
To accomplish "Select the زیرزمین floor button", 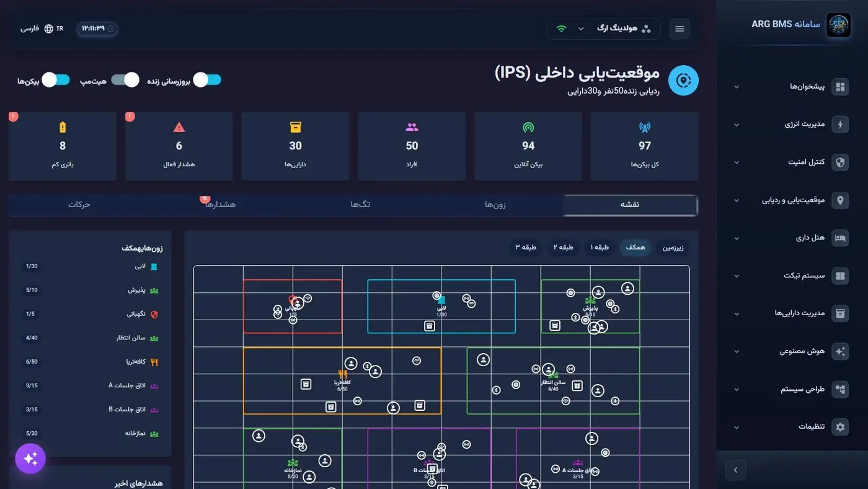I will point(673,248).
